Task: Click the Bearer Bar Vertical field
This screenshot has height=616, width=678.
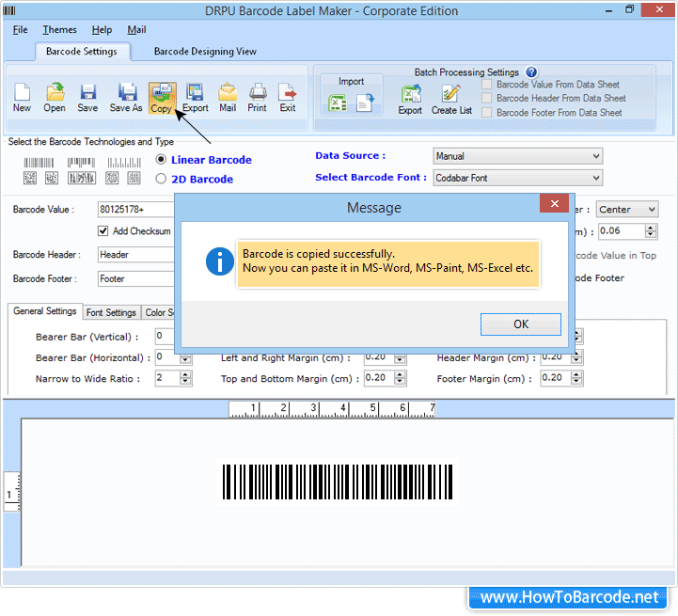Action: tap(165, 336)
